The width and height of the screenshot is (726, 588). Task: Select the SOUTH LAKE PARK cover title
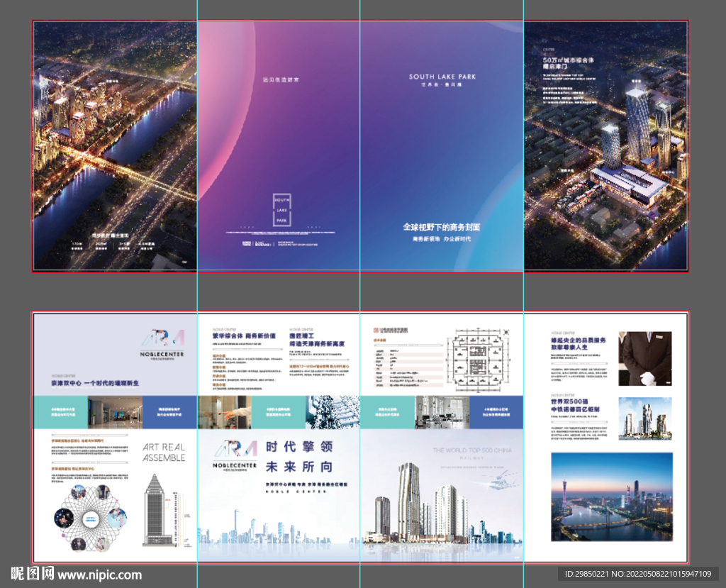[442, 77]
